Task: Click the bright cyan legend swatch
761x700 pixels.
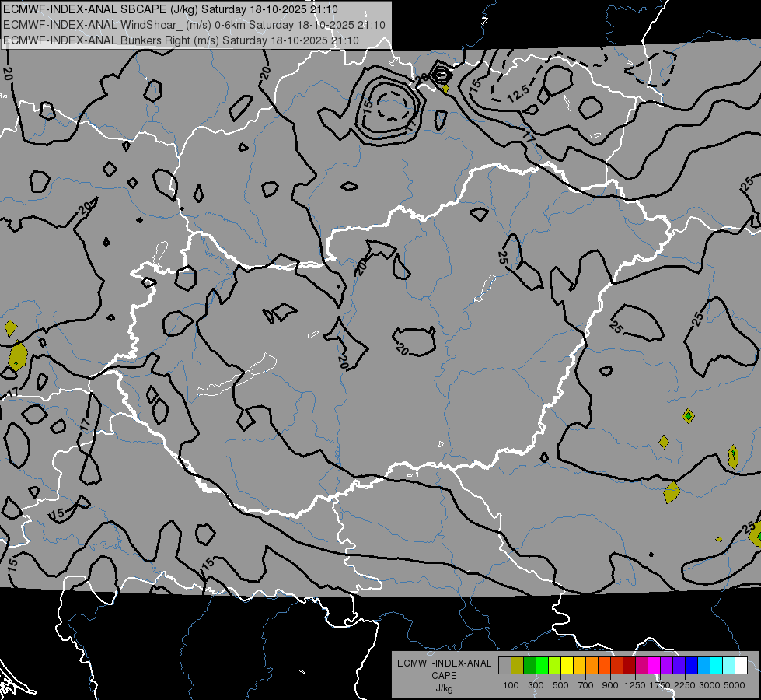Action: pyautogui.click(x=717, y=666)
